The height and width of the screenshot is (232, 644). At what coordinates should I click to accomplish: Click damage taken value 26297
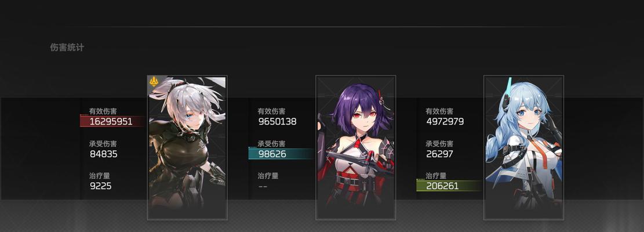click(439, 154)
